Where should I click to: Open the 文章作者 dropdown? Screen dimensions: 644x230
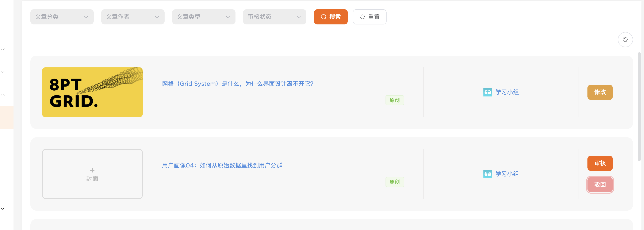click(x=133, y=17)
